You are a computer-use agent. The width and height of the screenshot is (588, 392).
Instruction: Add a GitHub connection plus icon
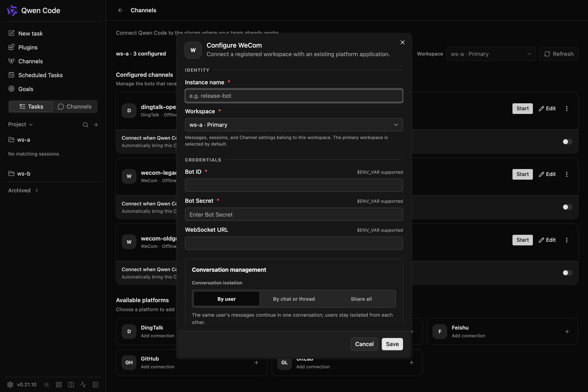(256, 363)
